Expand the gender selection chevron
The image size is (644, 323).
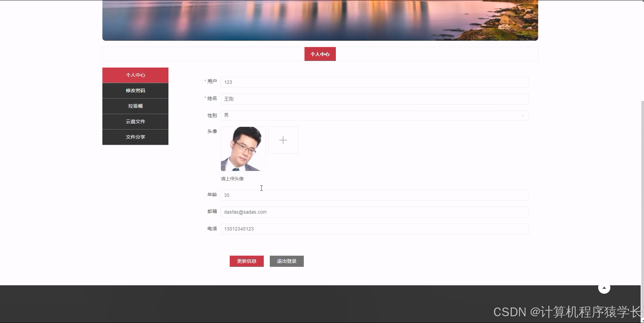click(x=523, y=116)
